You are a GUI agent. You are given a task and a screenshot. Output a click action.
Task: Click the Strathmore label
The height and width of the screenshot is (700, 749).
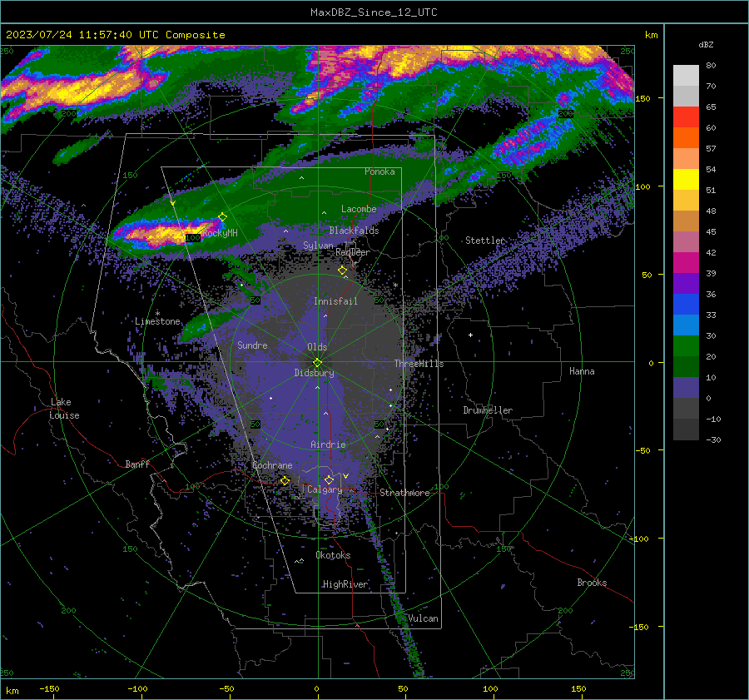click(x=404, y=493)
